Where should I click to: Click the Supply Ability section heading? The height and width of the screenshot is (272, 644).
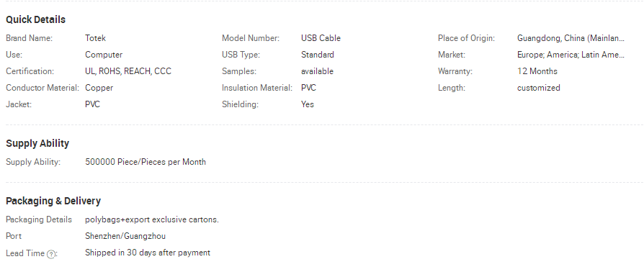coord(37,143)
